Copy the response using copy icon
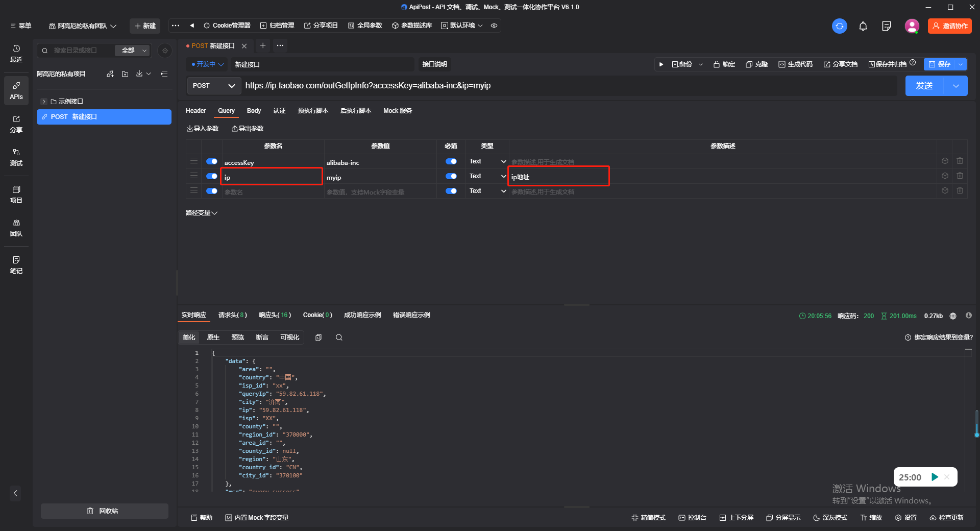Screen dimensions: 980x531 pos(318,337)
